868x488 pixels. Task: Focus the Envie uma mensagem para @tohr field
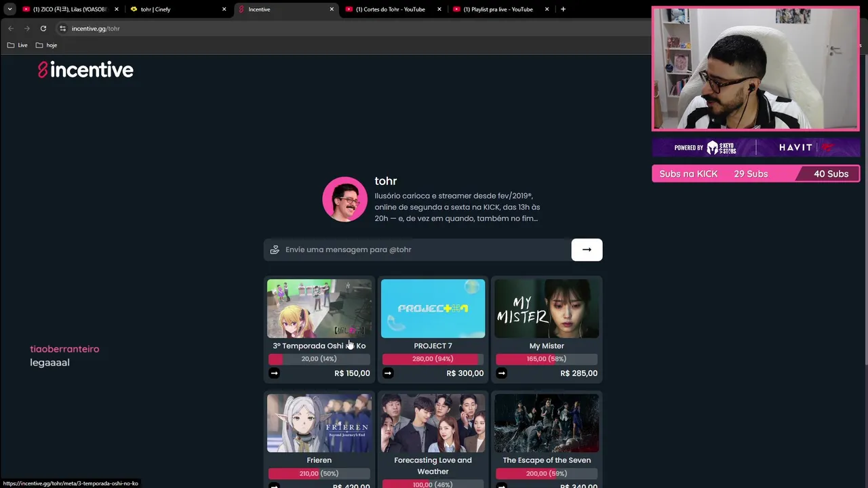tap(417, 249)
